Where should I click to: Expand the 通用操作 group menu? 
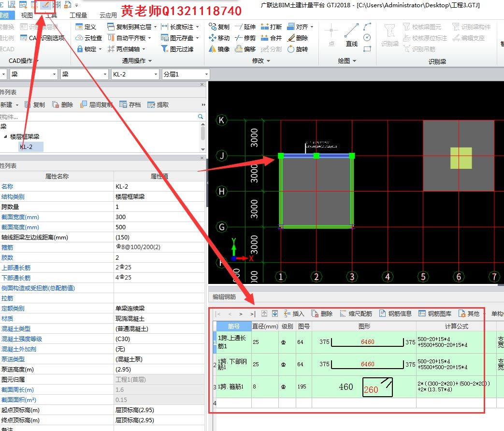tap(137, 60)
